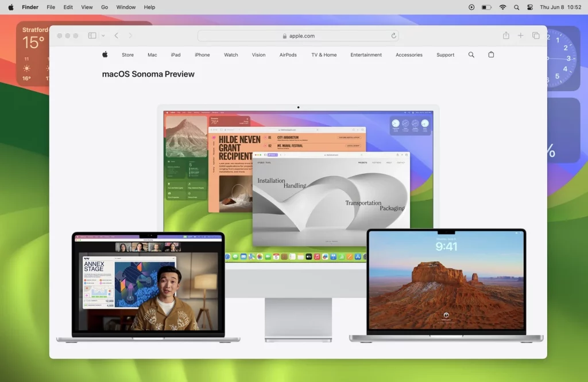Click the apple.com search magnifier icon
This screenshot has width=588, height=382.
[471, 54]
